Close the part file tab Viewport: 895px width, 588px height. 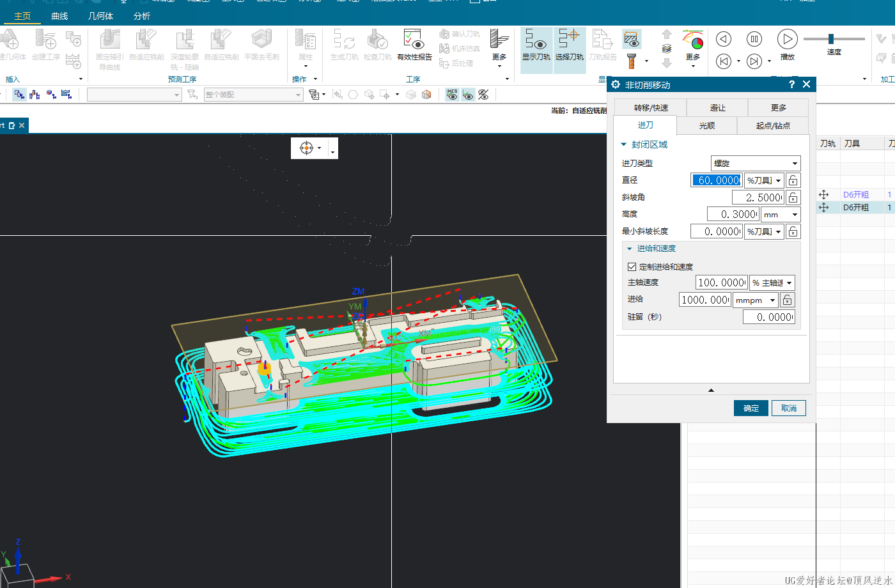point(22,125)
